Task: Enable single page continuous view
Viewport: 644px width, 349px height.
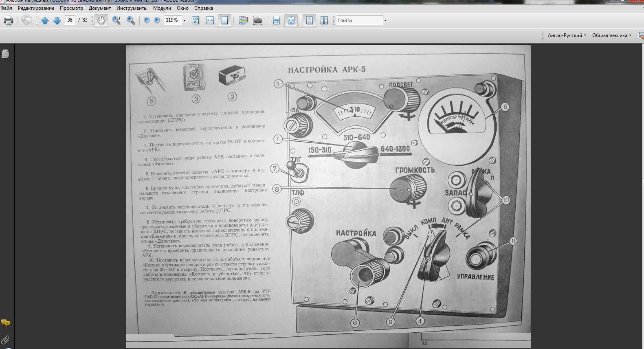Action: point(310,20)
